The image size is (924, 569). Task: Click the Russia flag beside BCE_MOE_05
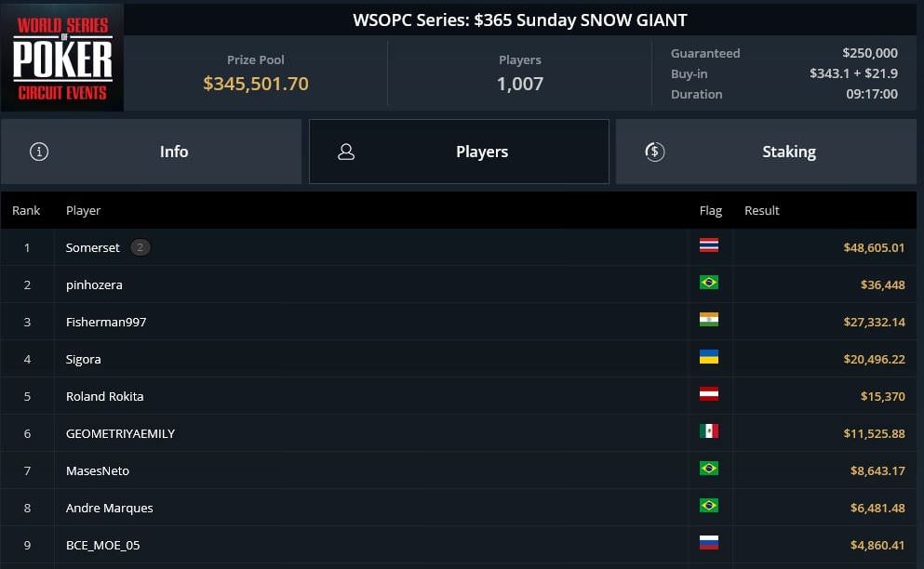[x=709, y=543]
